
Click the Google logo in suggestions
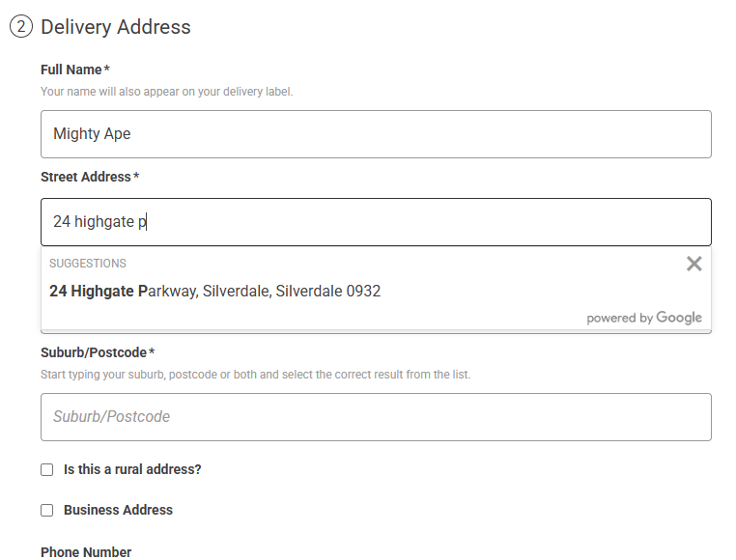(x=678, y=318)
